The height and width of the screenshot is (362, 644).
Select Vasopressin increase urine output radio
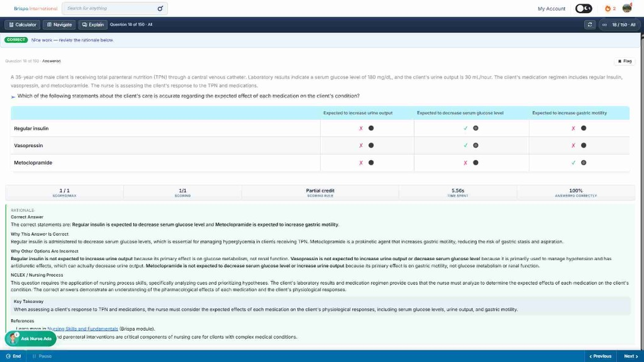tap(371, 145)
